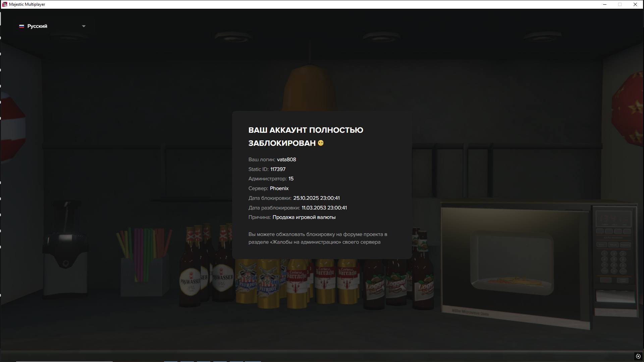Click the block date 25.10.2025 23:00:41
The height and width of the screenshot is (362, 644).
pos(316,198)
